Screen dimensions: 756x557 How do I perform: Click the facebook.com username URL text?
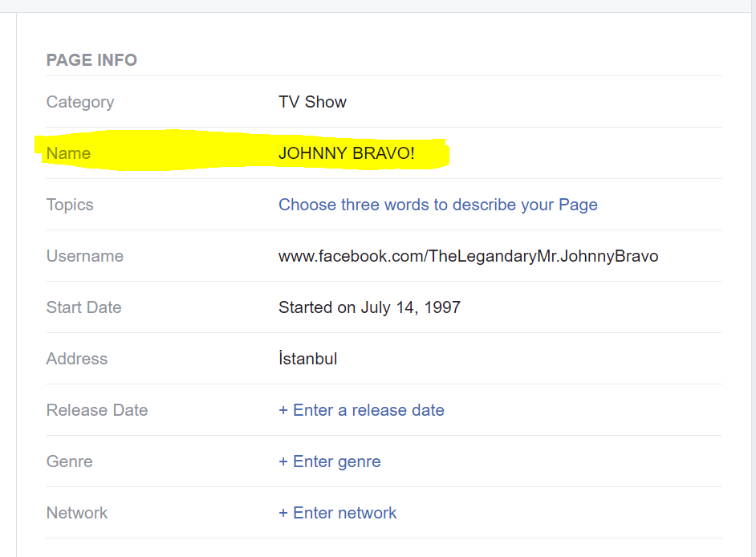coord(468,256)
